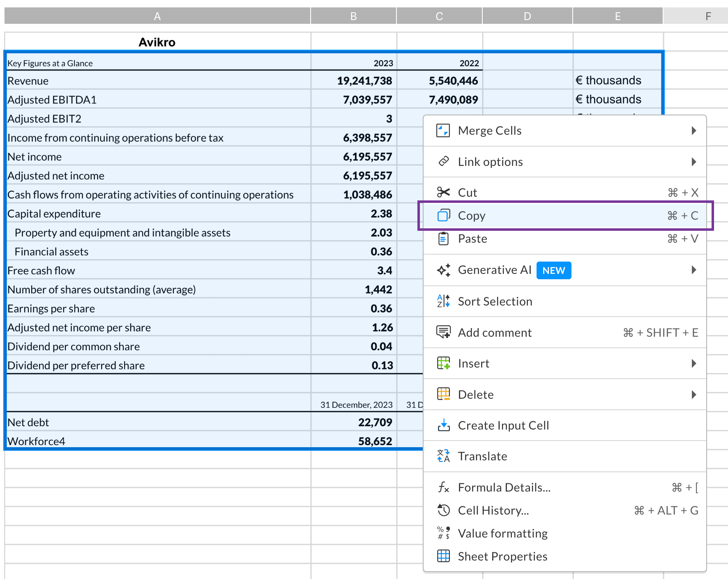Click the 7,490,089 cell
This screenshot has height=579, width=728.
(x=440, y=99)
